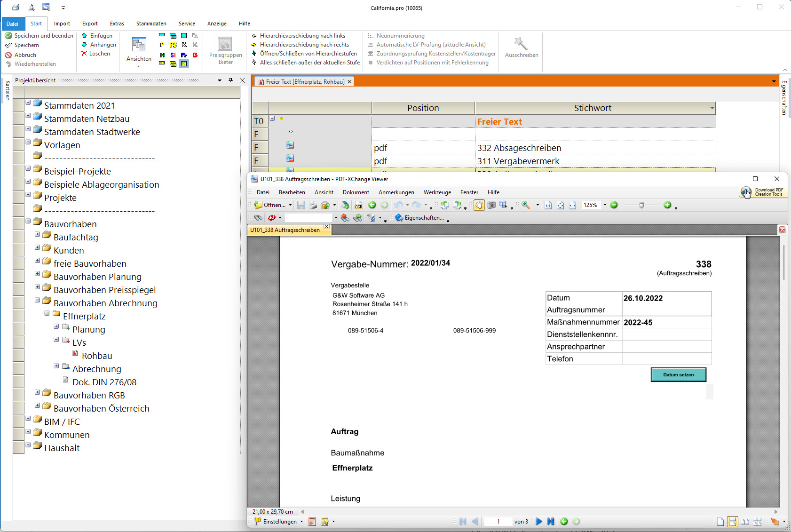The width and height of the screenshot is (791, 532).
Task: Expand the Stammdaten 2021 tree node
Action: click(x=28, y=103)
